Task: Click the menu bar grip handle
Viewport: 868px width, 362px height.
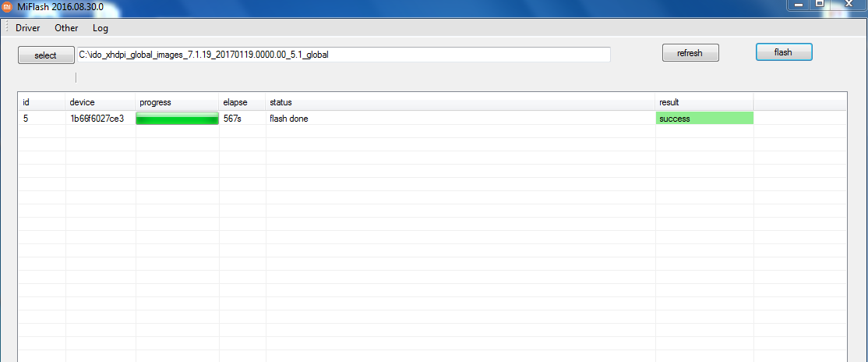Action: point(7,27)
